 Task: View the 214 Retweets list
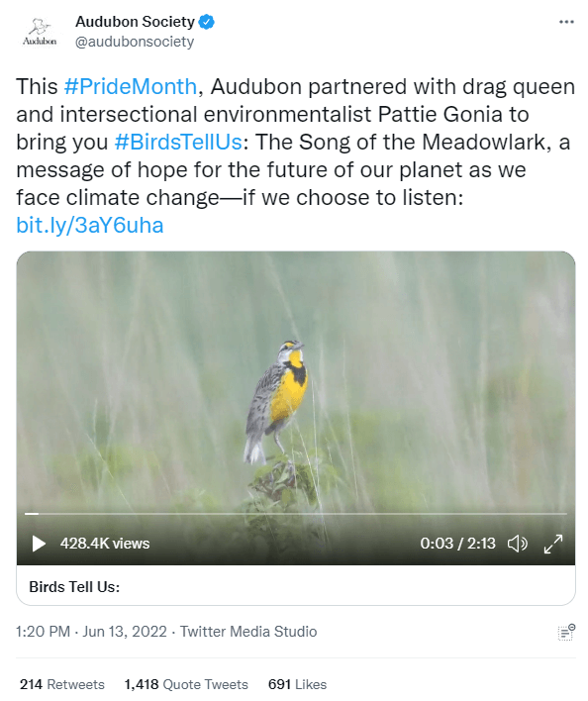[x=62, y=684]
